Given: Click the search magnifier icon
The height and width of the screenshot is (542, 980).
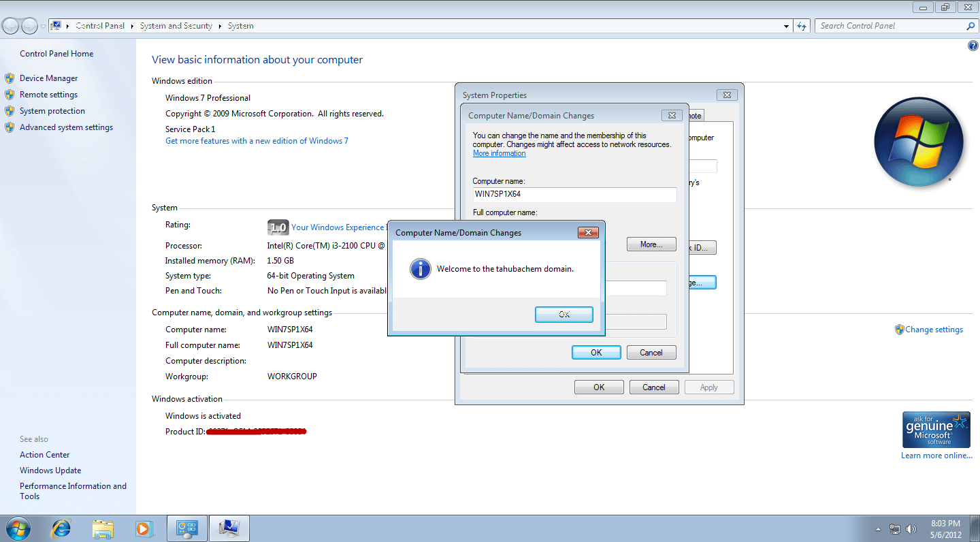Looking at the screenshot, I should [970, 26].
